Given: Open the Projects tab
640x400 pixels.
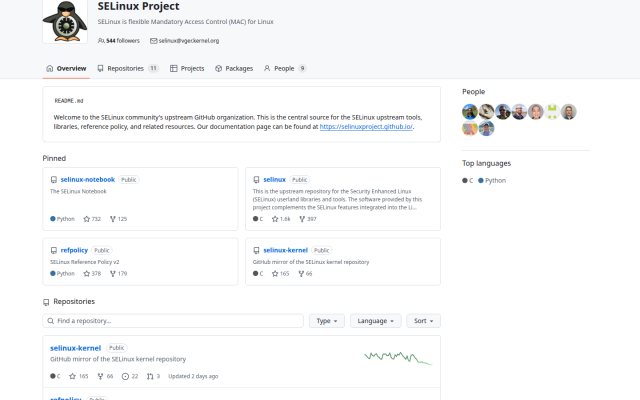Looking at the screenshot, I should point(187,68).
